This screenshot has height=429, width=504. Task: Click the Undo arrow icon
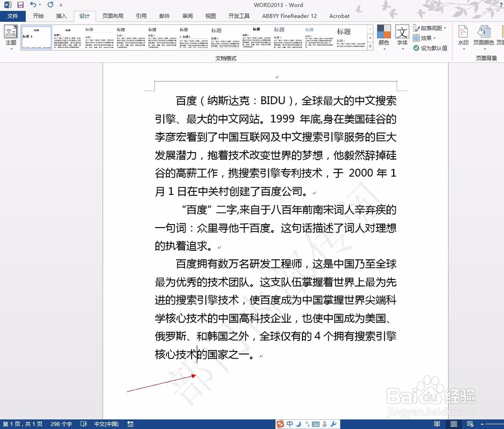click(33, 5)
